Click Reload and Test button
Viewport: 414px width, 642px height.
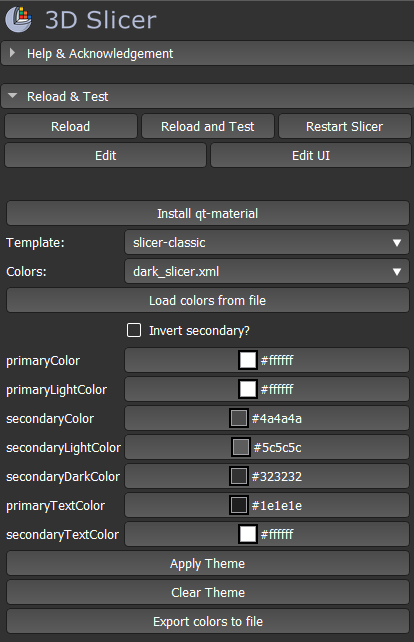point(208,127)
